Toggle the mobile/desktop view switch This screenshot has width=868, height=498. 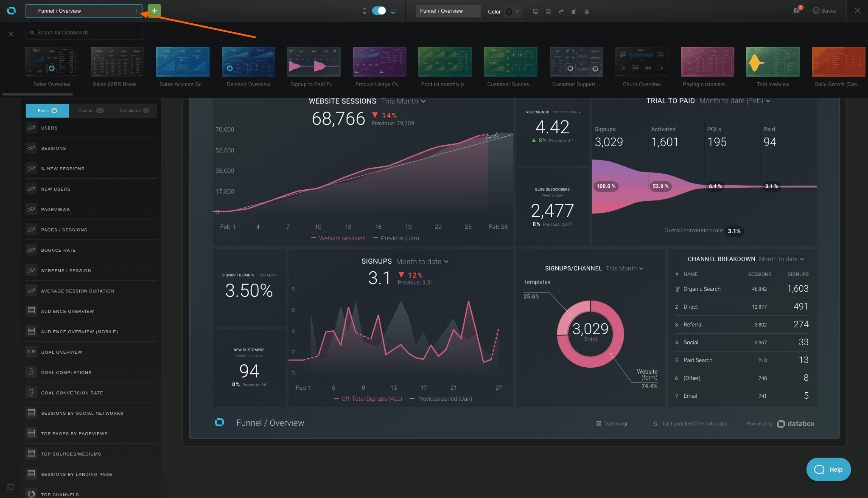click(x=379, y=11)
